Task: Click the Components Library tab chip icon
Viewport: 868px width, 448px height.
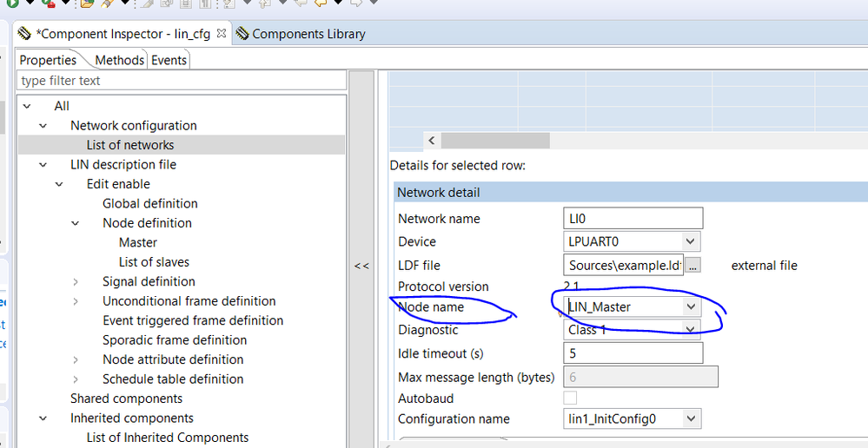Action: coord(242,34)
